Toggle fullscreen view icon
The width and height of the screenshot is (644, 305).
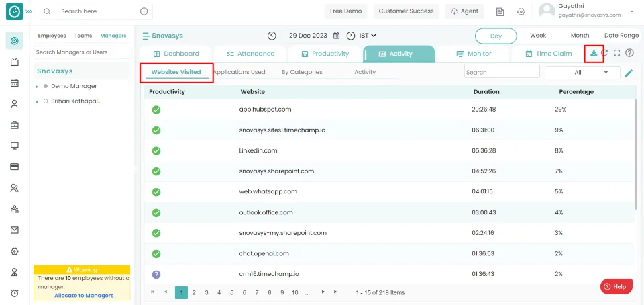616,53
